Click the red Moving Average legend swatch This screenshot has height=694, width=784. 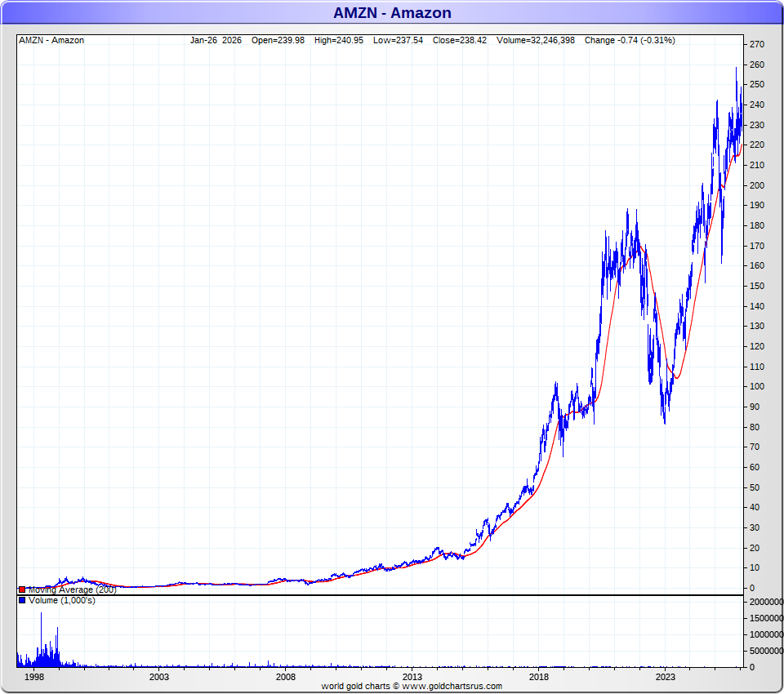click(x=22, y=589)
